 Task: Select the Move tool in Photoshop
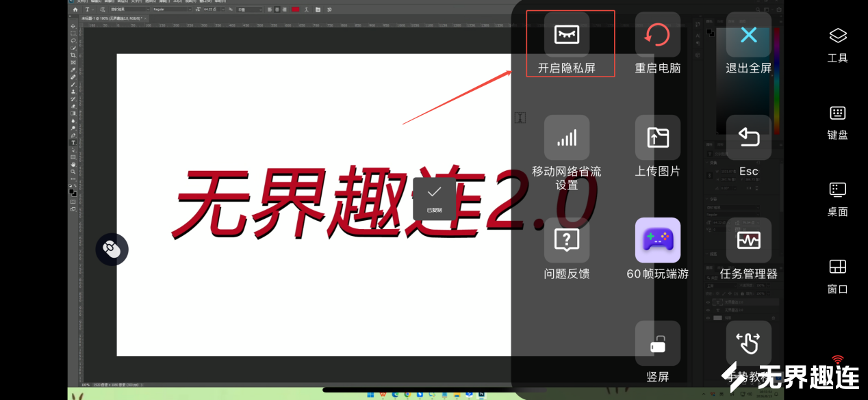[73, 26]
